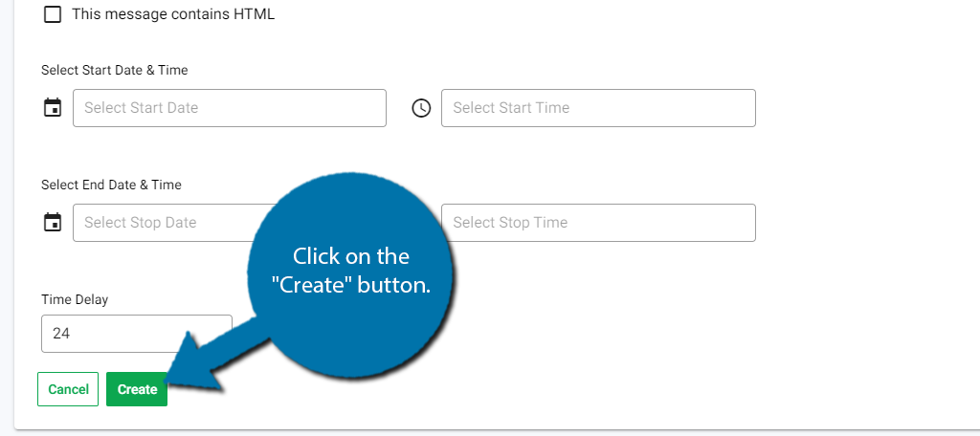Click the "This message contains HTML" label text
The image size is (980, 436).
(x=173, y=13)
